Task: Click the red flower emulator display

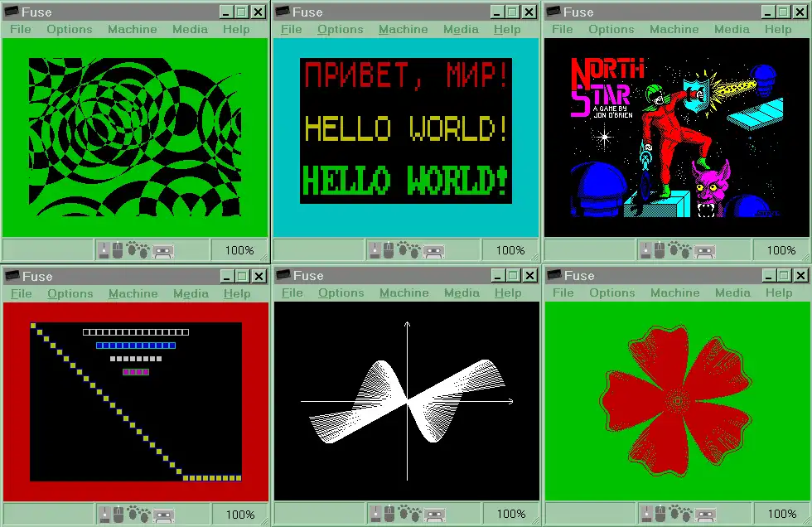Action: click(677, 401)
